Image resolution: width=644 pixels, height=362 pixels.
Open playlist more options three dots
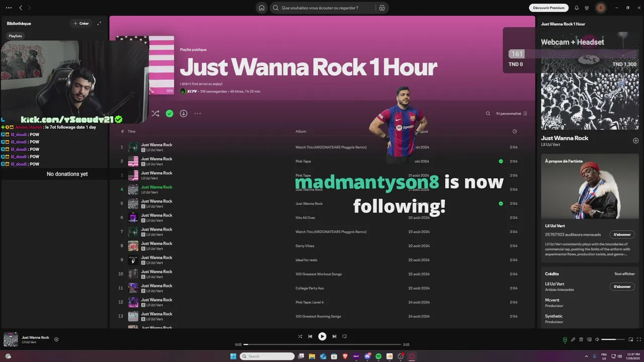click(x=198, y=114)
